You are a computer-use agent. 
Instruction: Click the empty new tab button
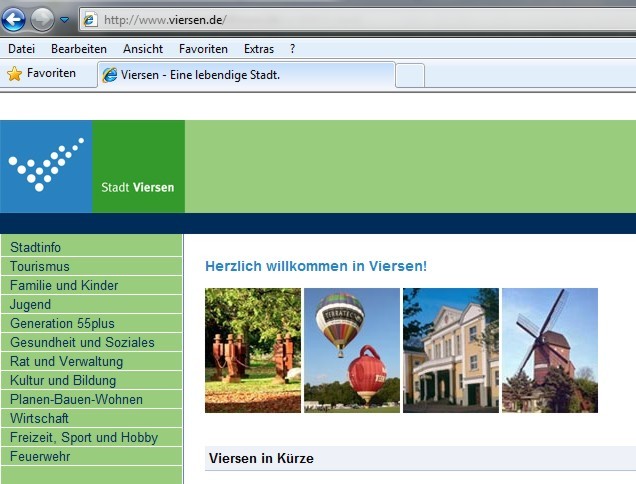coord(410,75)
